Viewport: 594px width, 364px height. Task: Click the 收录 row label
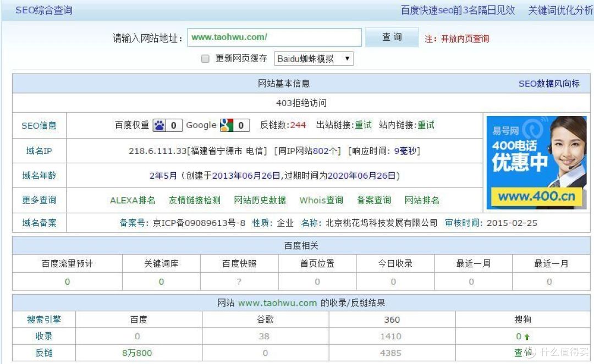(44, 337)
